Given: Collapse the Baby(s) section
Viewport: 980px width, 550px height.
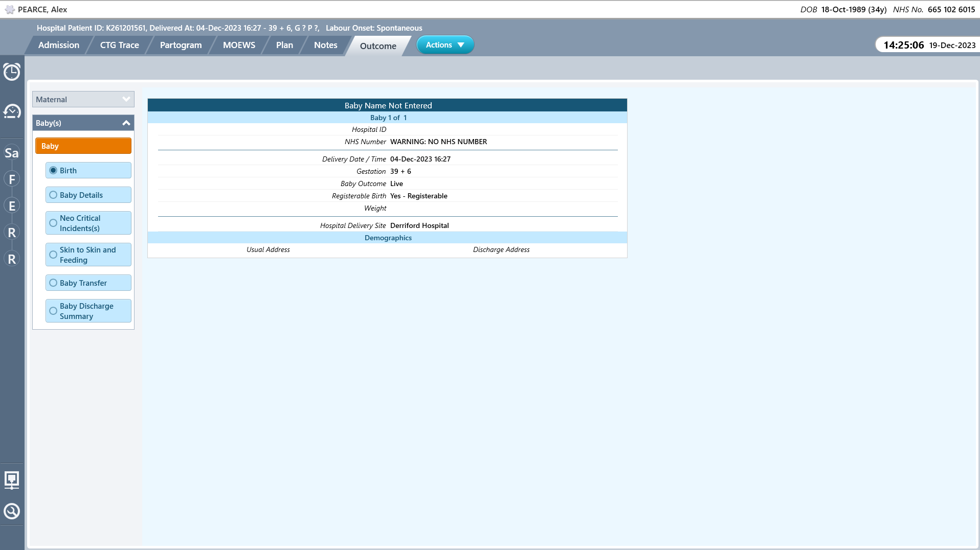Looking at the screenshot, I should tap(83, 123).
